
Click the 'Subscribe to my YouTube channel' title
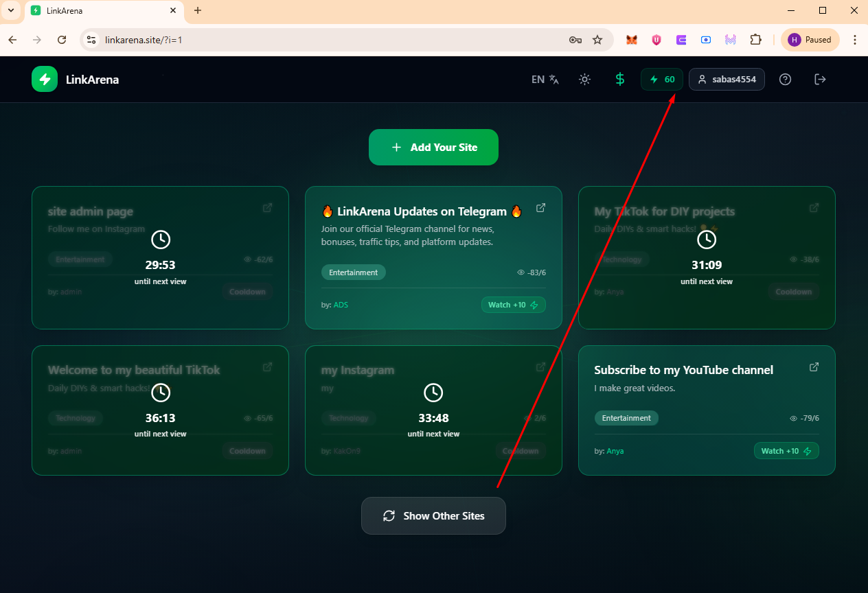pos(683,370)
